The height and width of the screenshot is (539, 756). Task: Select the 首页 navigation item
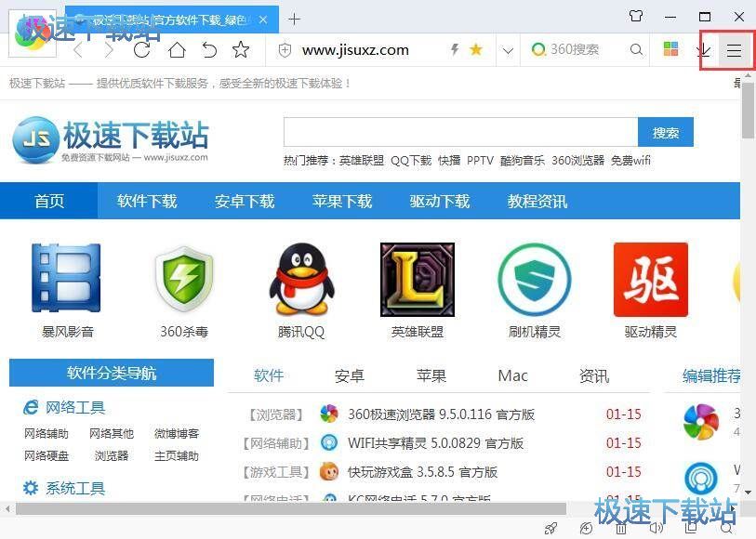(x=48, y=201)
